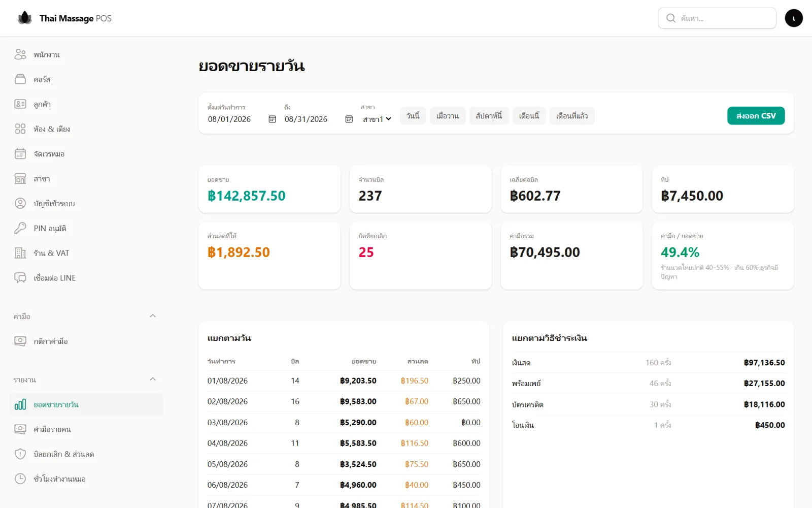Click the start date 08/01/2026 field
The height and width of the screenshot is (508, 812).
click(242, 119)
